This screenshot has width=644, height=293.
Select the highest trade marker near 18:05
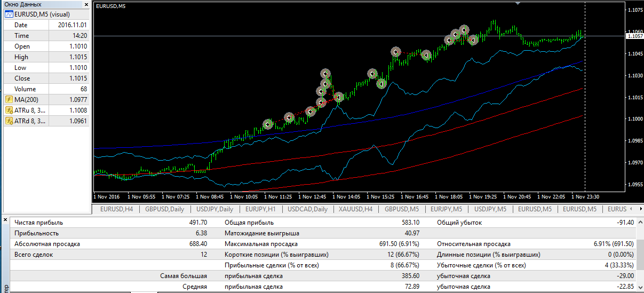coord(464,29)
